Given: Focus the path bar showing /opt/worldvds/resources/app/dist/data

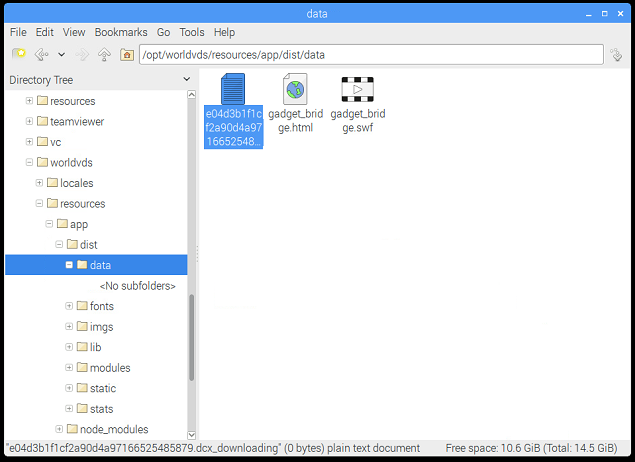Looking at the screenshot, I should pyautogui.click(x=371, y=55).
